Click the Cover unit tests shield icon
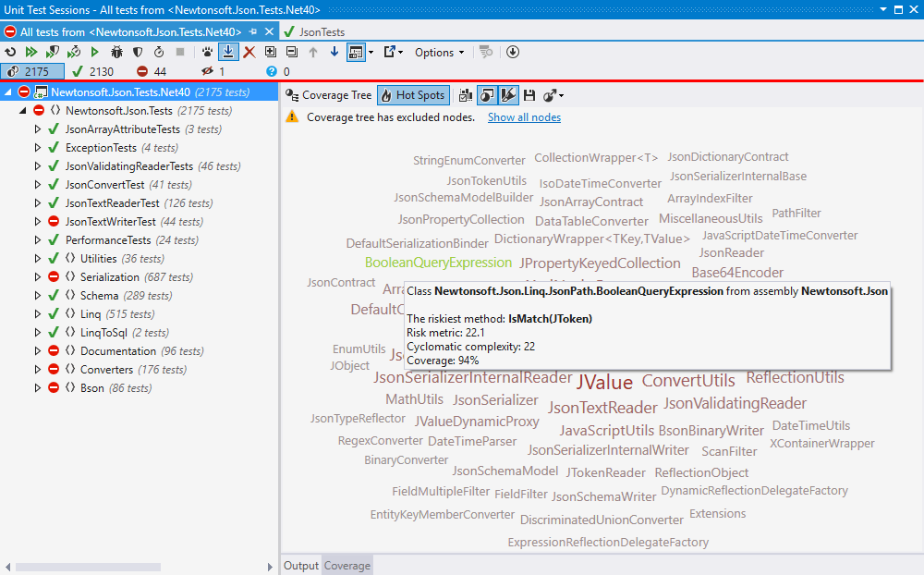 (138, 53)
